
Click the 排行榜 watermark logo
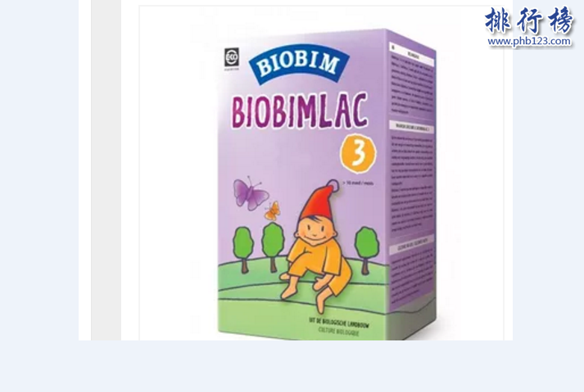click(529, 20)
